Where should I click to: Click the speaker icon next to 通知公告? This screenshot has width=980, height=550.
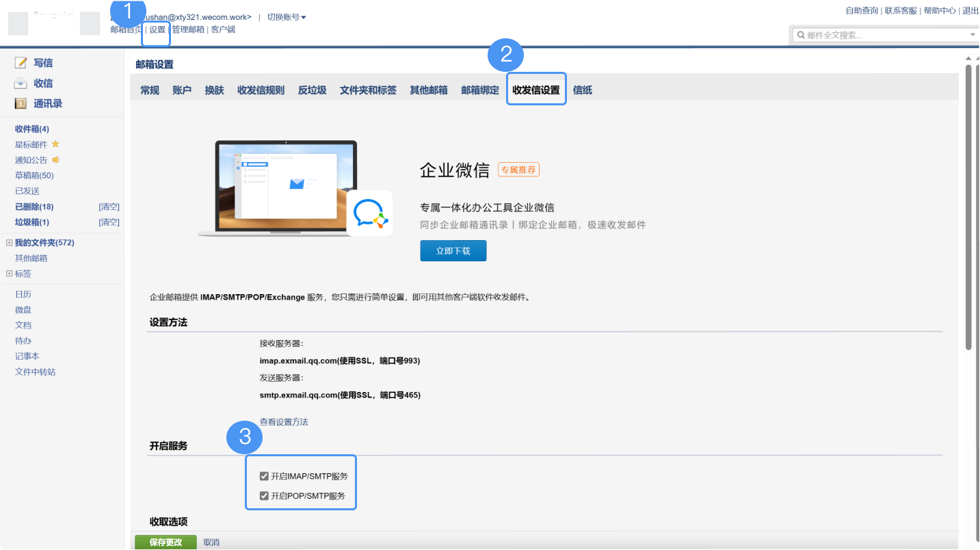click(55, 159)
